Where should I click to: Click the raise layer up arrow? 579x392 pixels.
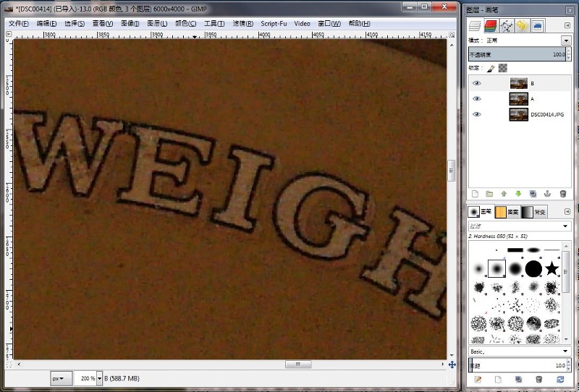click(504, 194)
